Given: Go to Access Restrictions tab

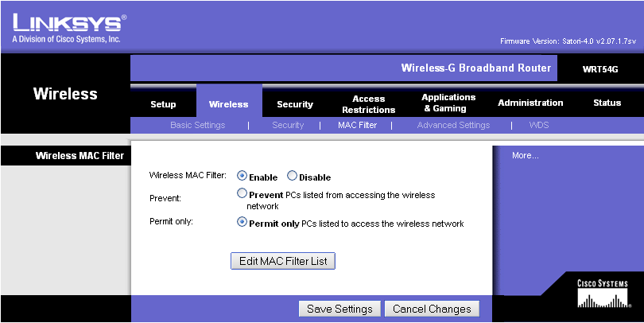Looking at the screenshot, I should click(x=368, y=104).
